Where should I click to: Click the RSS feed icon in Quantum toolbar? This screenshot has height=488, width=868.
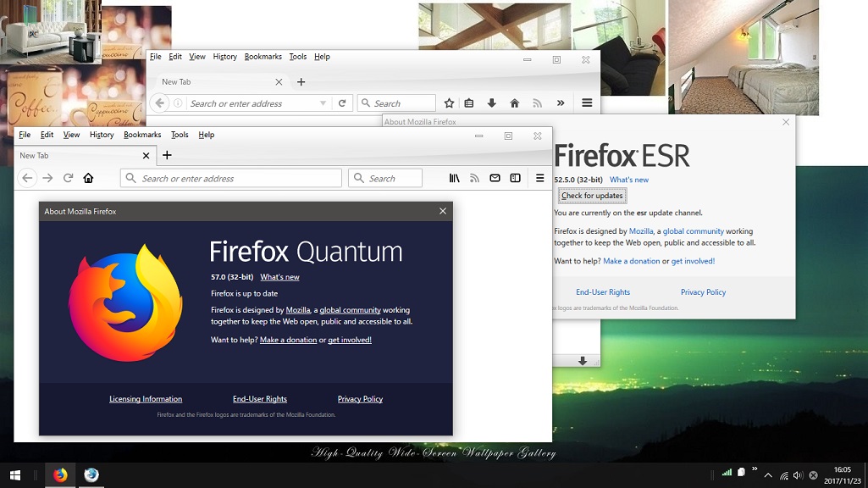(x=474, y=178)
